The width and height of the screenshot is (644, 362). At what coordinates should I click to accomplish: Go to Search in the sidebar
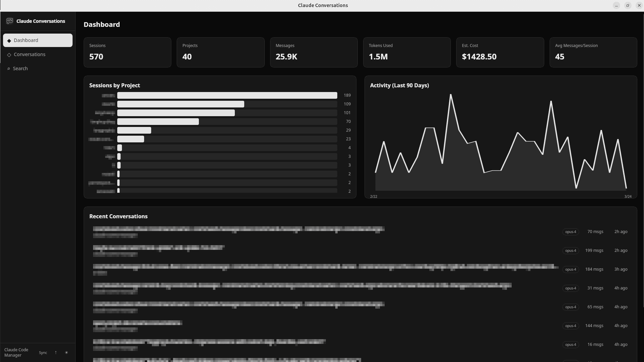[x=20, y=69]
